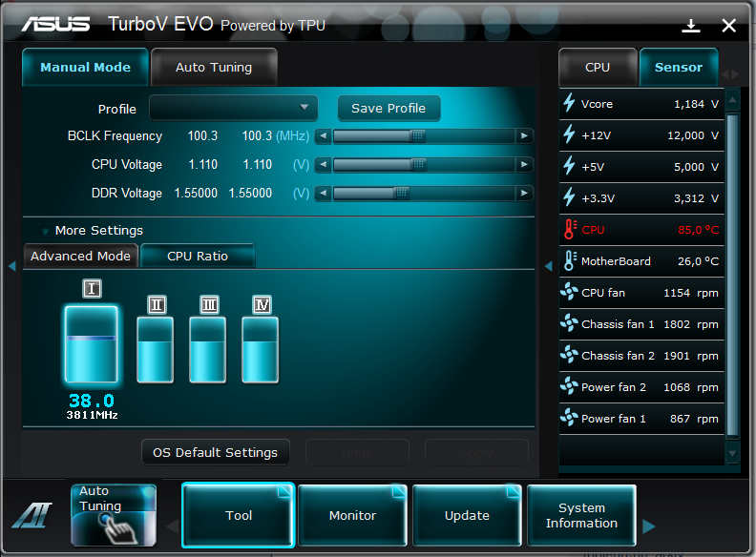
Task: Click the Power fan 2 icon
Action: coord(570,385)
